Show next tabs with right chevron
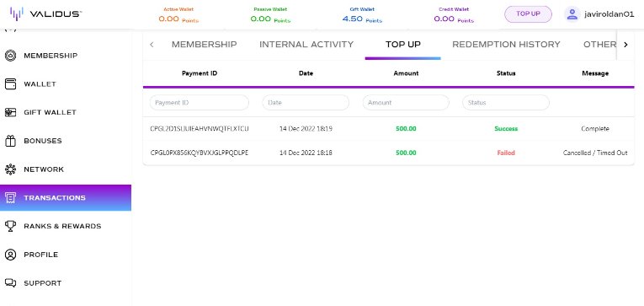This screenshot has height=306, width=644. tap(625, 45)
